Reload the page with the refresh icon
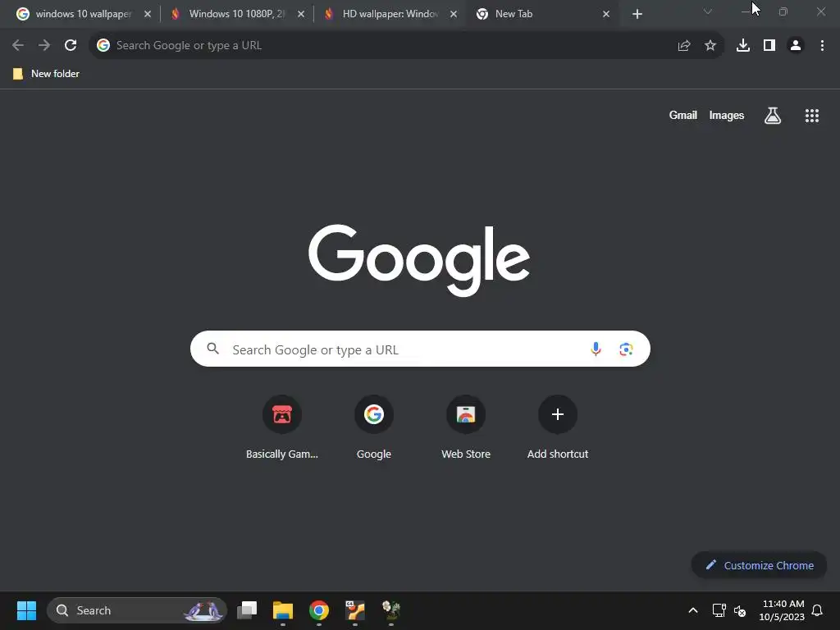The width and height of the screenshot is (840, 630). (x=71, y=46)
